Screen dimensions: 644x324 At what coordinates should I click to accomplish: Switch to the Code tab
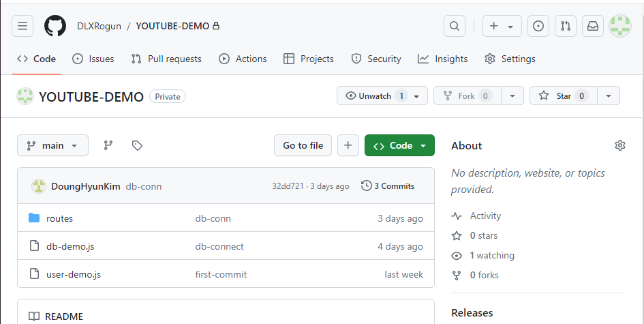[x=37, y=59]
